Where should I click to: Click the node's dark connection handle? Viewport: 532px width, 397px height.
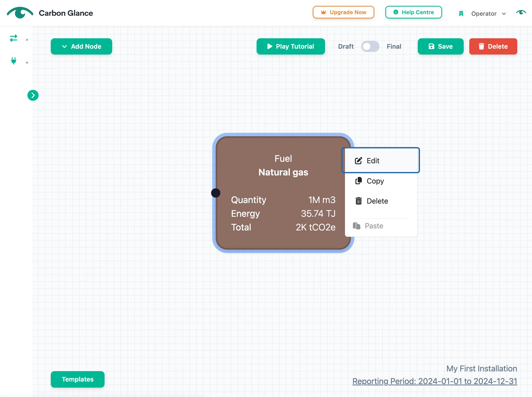click(216, 193)
